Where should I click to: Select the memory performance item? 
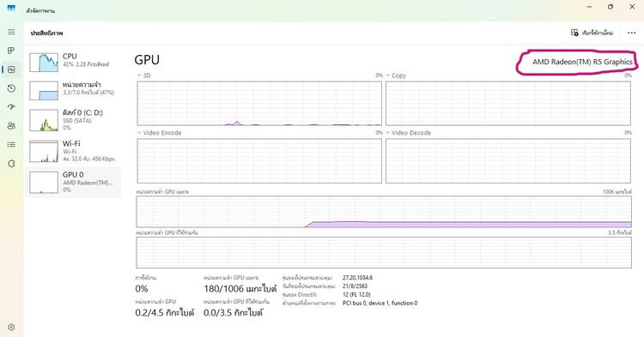74,90
